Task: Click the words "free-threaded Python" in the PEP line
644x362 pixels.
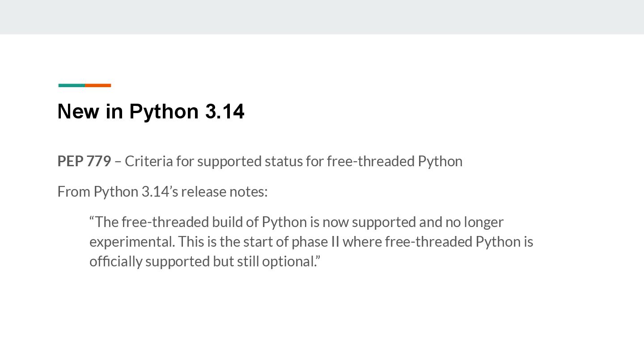Action: coord(394,161)
